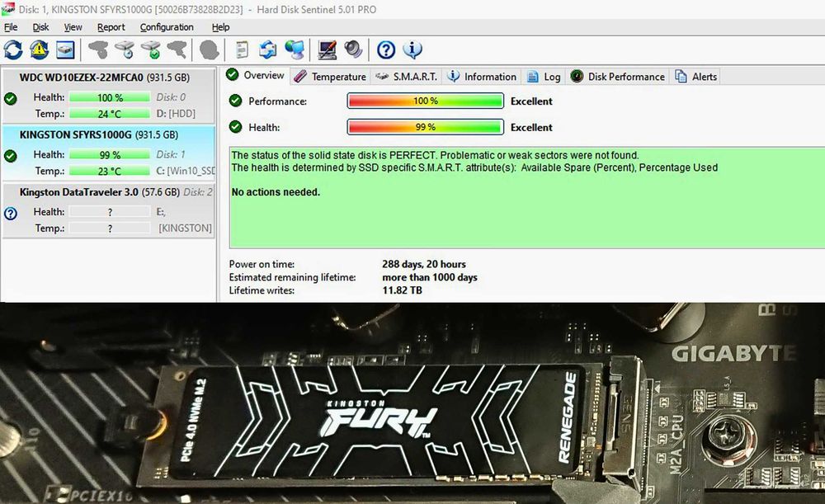Click the '288 days, 20 hours' power on value
This screenshot has height=504, width=825.
coord(424,264)
